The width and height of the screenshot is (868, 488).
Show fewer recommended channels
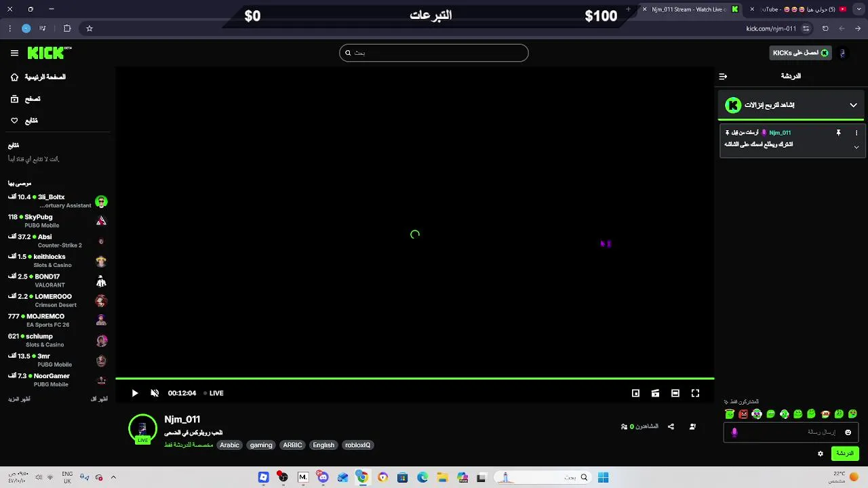click(x=99, y=399)
